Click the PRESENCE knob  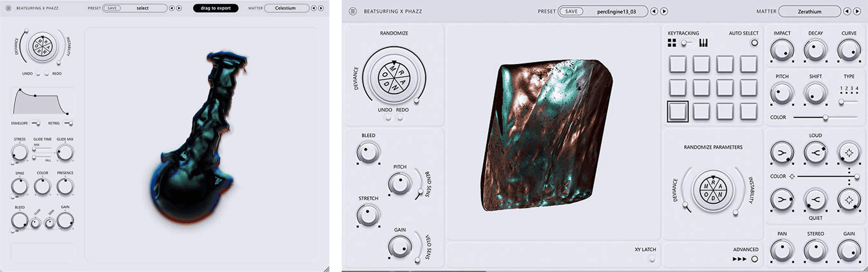[65, 187]
